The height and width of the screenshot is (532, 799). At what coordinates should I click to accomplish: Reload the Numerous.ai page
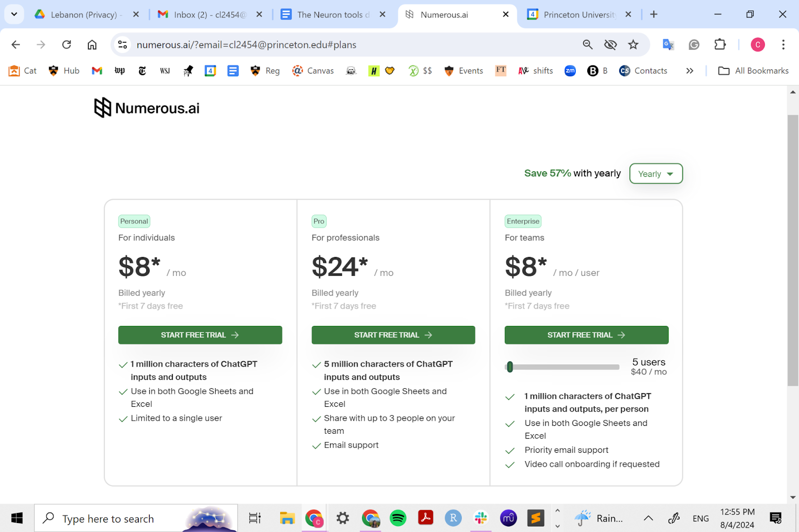pyautogui.click(x=66, y=45)
